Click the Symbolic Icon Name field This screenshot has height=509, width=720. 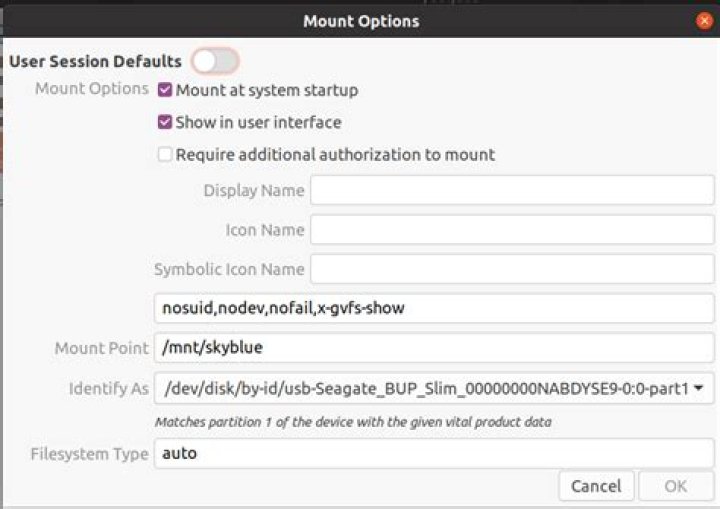[512, 269]
